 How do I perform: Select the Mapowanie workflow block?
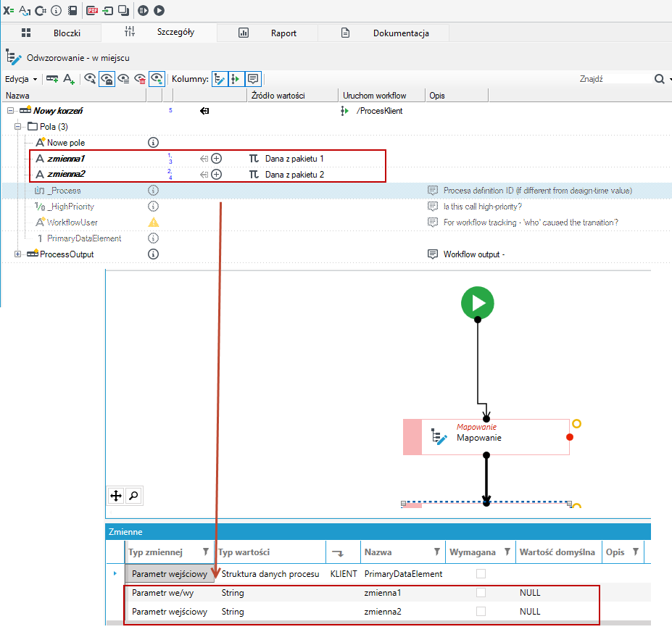click(x=486, y=437)
